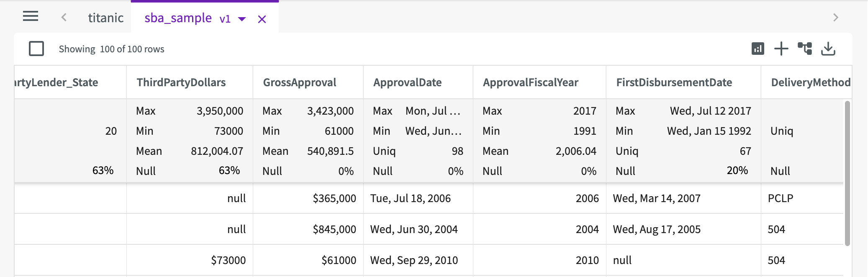Screen dimensions: 868x277
Task: Click the FirstDisbursementDate column header
Action: click(674, 82)
